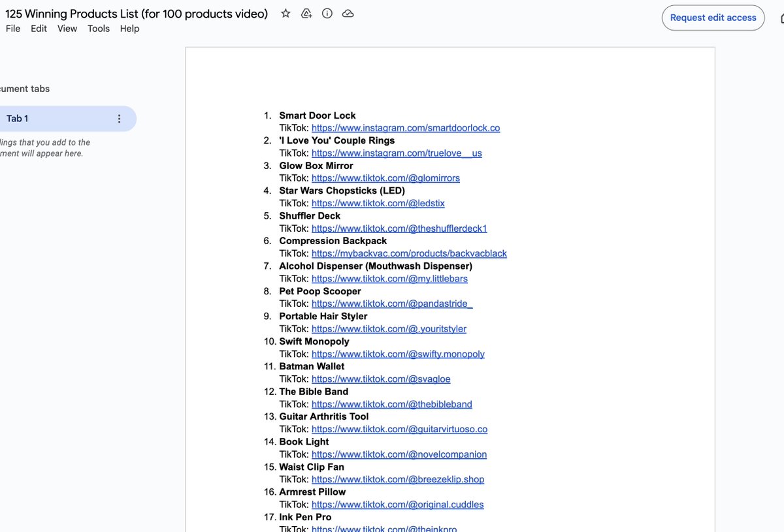Open Tab 1 options three-dot menu
784x532 pixels.
coord(119,119)
